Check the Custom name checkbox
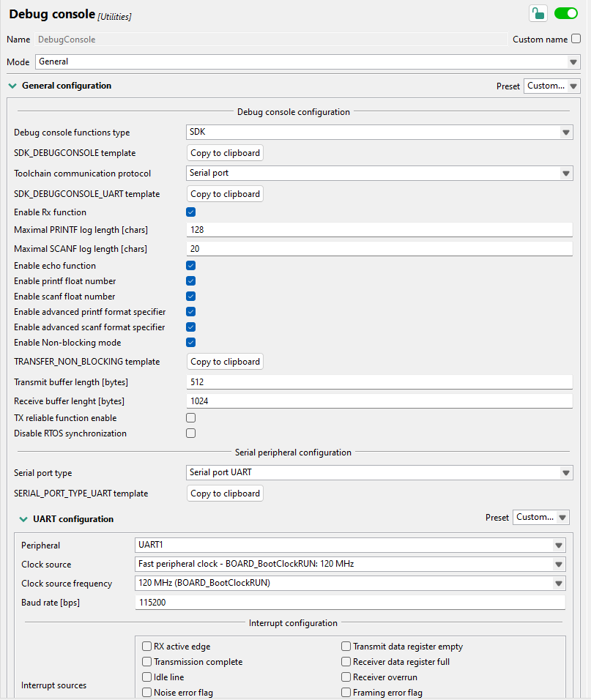 576,39
